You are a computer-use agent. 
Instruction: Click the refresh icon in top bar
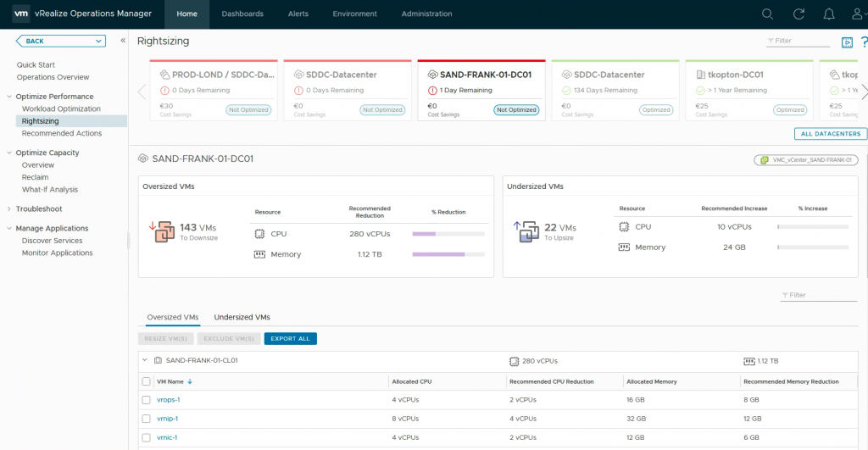pyautogui.click(x=798, y=14)
